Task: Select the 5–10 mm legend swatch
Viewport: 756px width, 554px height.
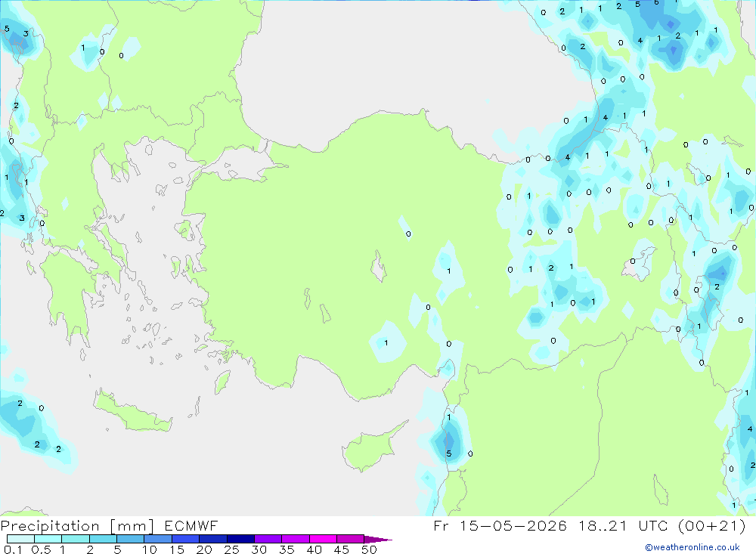Action: point(130,539)
